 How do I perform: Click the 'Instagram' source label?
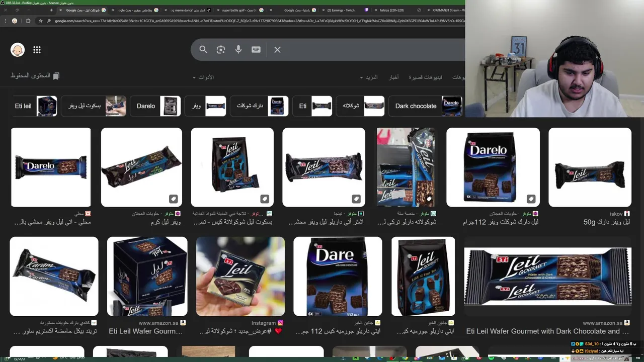coord(264,323)
